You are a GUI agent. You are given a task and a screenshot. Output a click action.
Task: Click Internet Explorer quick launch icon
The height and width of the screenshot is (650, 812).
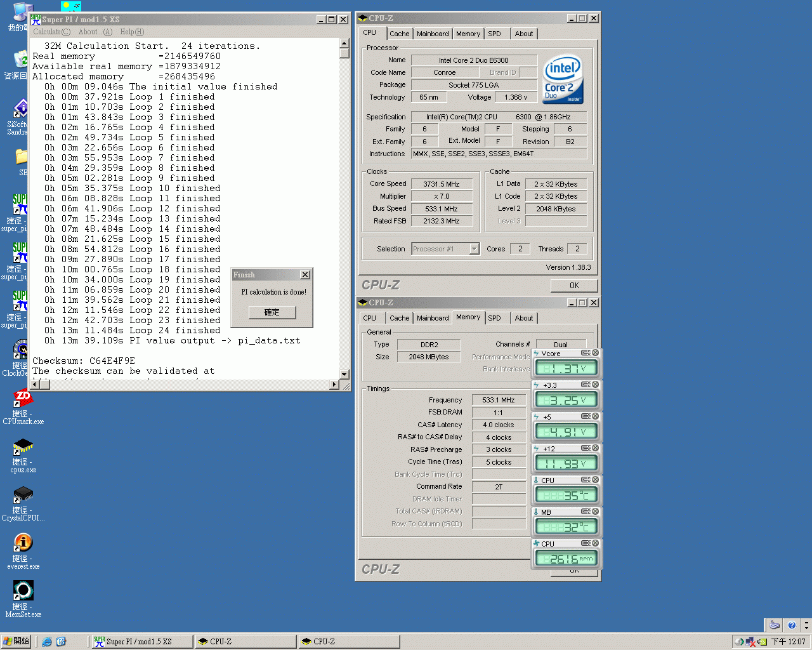[47, 642]
